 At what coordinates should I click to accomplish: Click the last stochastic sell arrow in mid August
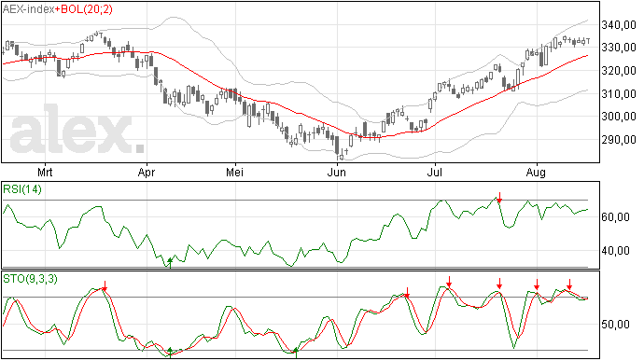(569, 285)
